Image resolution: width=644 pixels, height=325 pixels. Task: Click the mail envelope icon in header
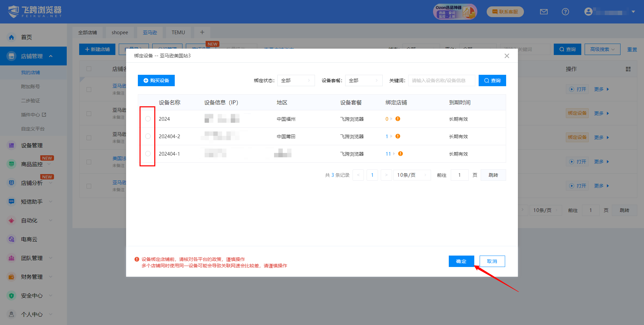coord(544,12)
